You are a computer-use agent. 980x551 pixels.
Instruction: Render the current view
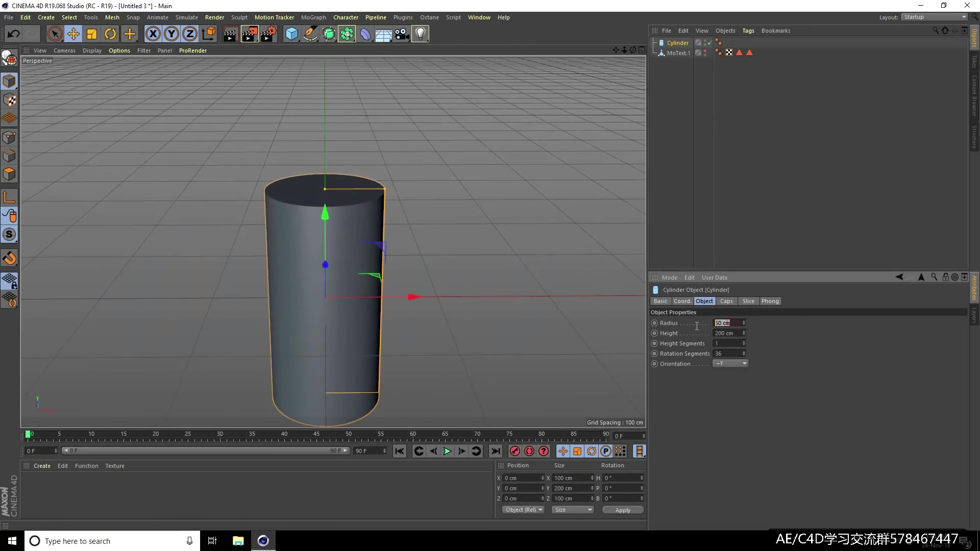click(x=230, y=34)
